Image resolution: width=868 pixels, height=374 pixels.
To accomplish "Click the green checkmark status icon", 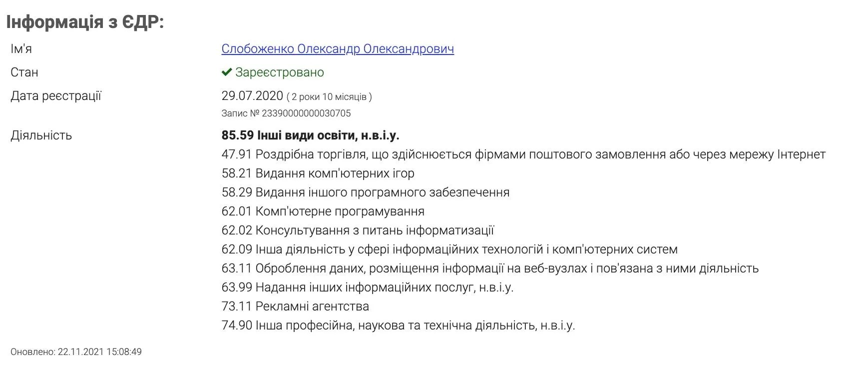I will tap(226, 72).
